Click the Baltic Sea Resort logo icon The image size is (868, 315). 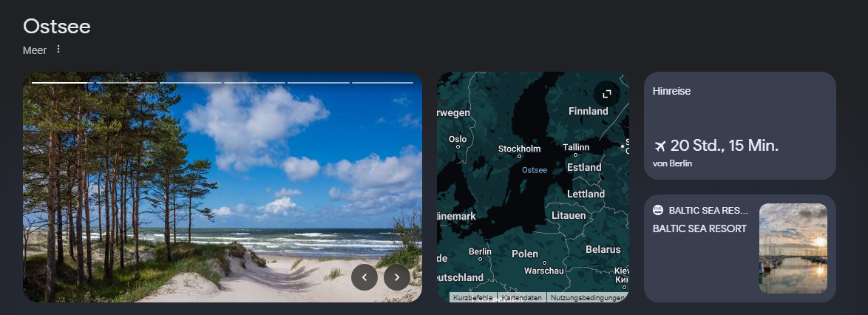[658, 210]
